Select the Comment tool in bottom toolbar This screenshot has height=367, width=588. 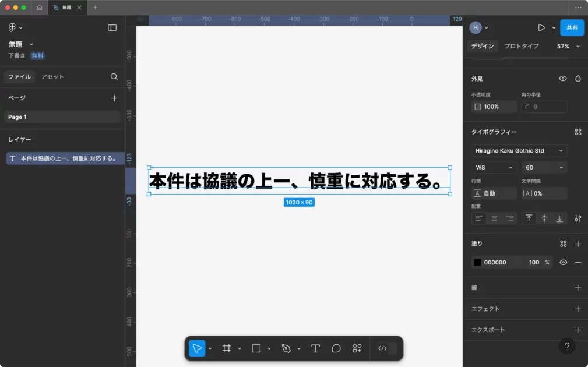[336, 348]
